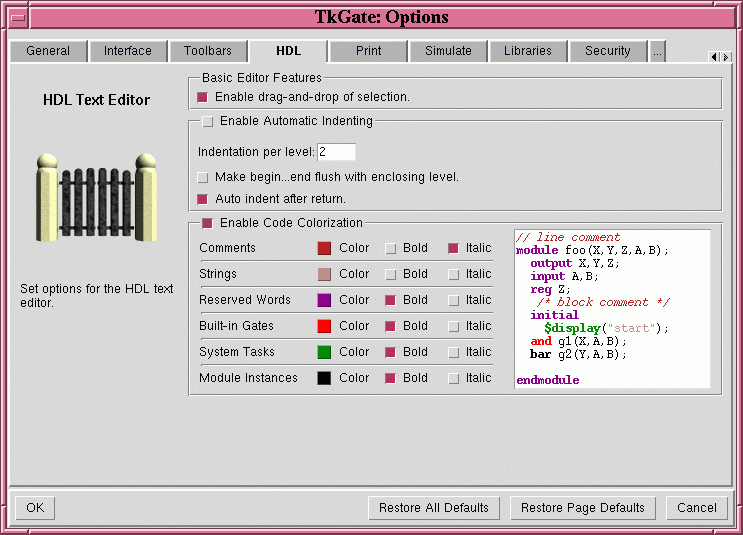Disable Auto indent after return

(203, 199)
